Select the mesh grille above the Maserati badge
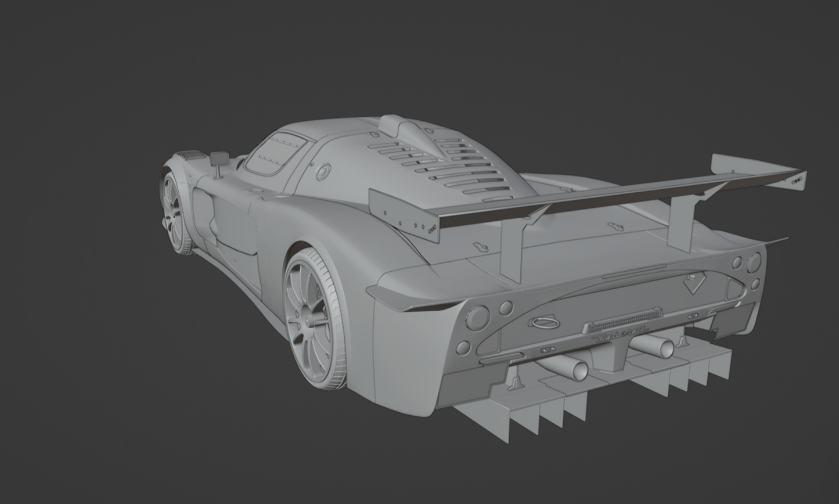Viewport: 839px width, 504px height. (622, 320)
